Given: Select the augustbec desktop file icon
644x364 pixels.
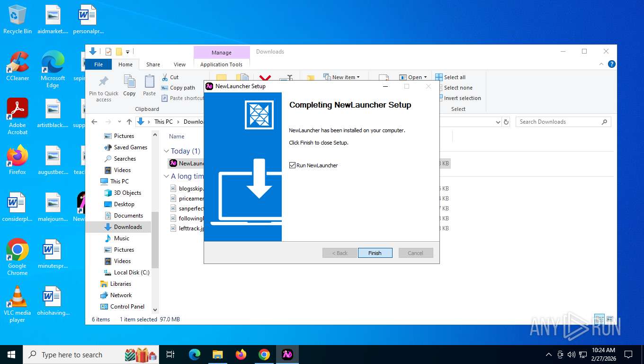Looking at the screenshot, I should 53,160.
